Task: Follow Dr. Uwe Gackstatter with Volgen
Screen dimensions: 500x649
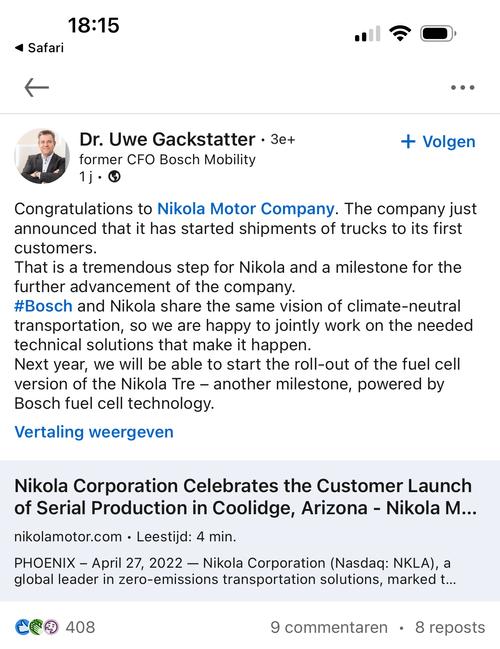Action: click(438, 142)
